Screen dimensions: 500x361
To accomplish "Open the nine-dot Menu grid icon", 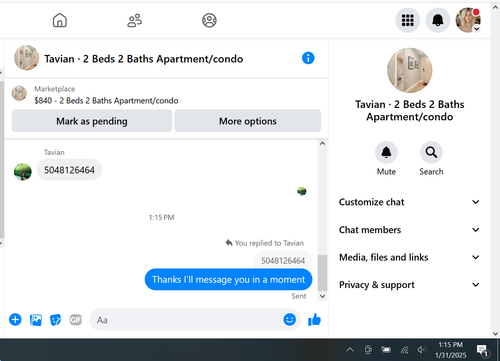I will [x=408, y=20].
